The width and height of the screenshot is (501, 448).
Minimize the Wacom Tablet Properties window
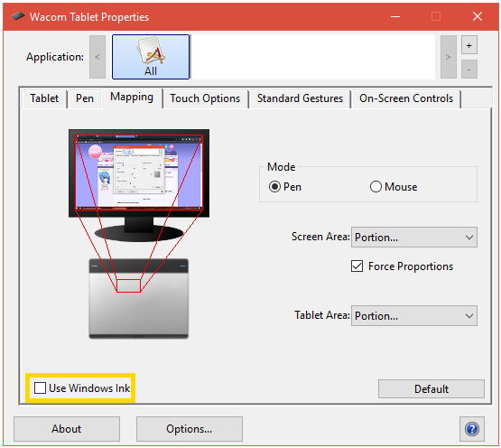395,16
